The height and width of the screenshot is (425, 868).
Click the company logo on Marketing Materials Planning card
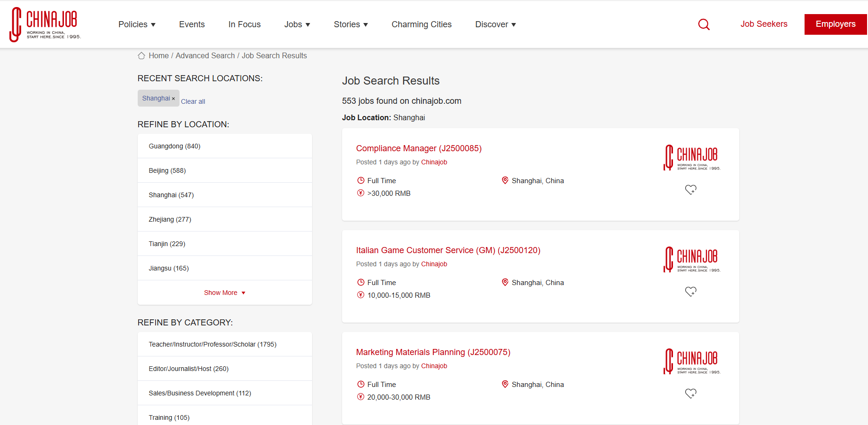pyautogui.click(x=692, y=362)
